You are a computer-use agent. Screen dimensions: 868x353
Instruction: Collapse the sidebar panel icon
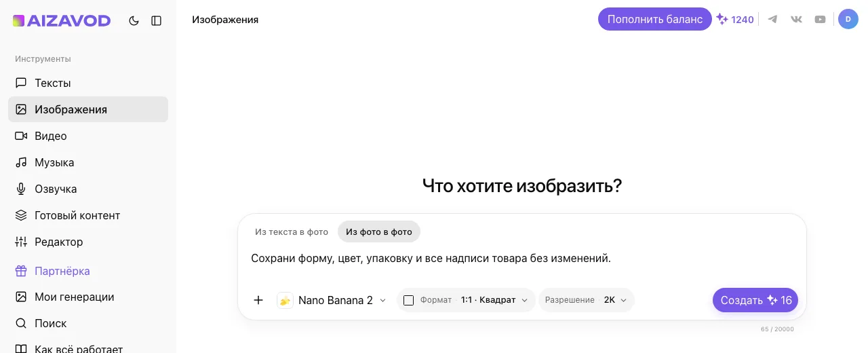[x=157, y=21]
